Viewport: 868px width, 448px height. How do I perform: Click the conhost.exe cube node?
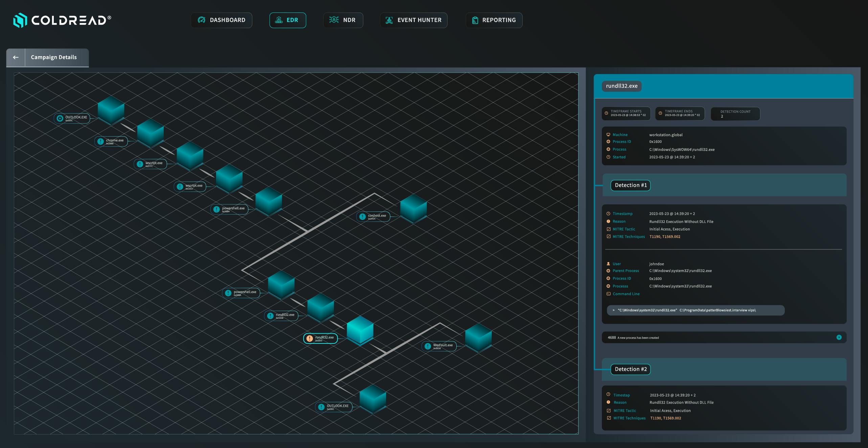point(413,208)
